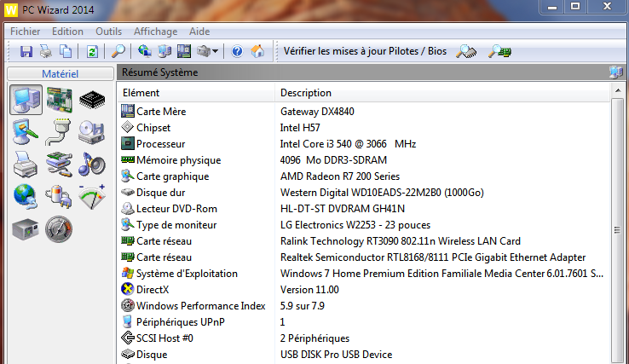Maximize the PC Wizard 2014 window
This screenshot has width=629, height=364.
pos(575,7)
